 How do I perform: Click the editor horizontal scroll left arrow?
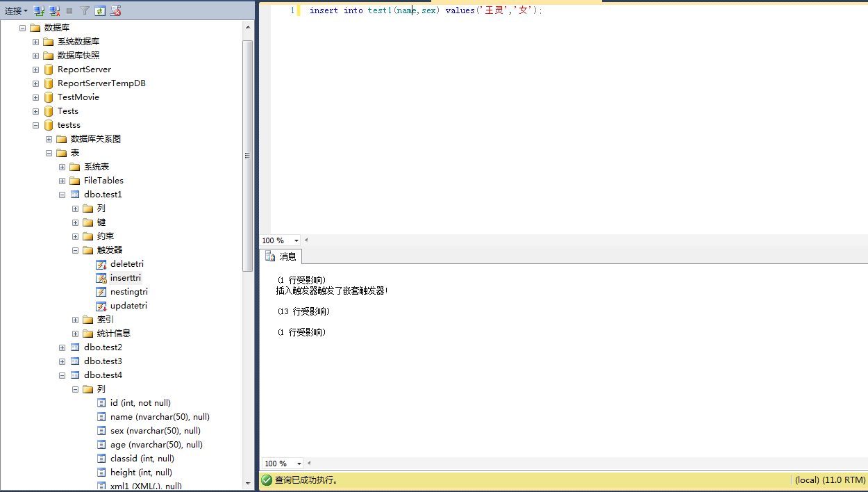click(x=307, y=240)
